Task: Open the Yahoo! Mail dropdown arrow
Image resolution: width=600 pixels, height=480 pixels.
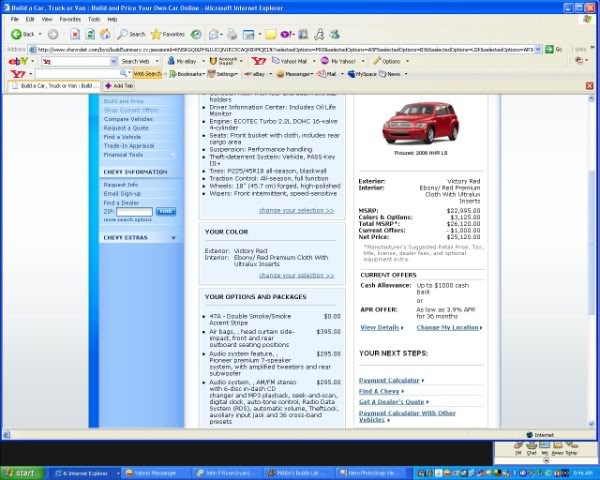Action: [314, 61]
